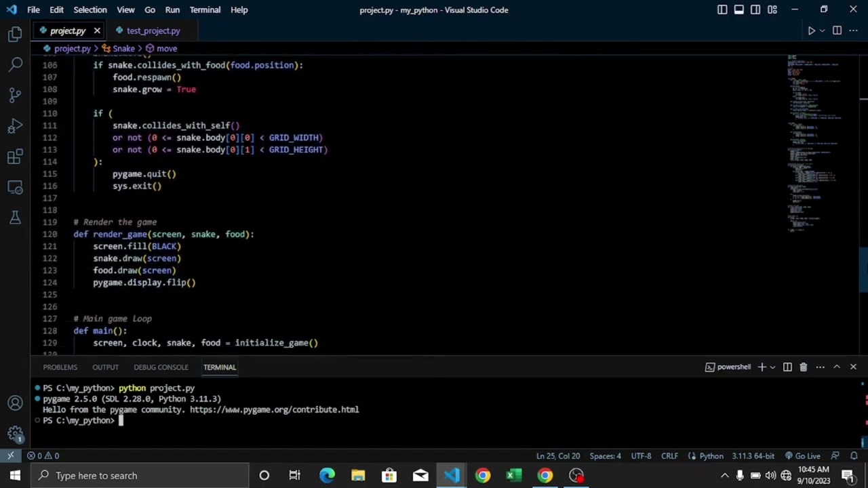Open the Run menu
This screenshot has height=488, width=868.
coord(172,9)
